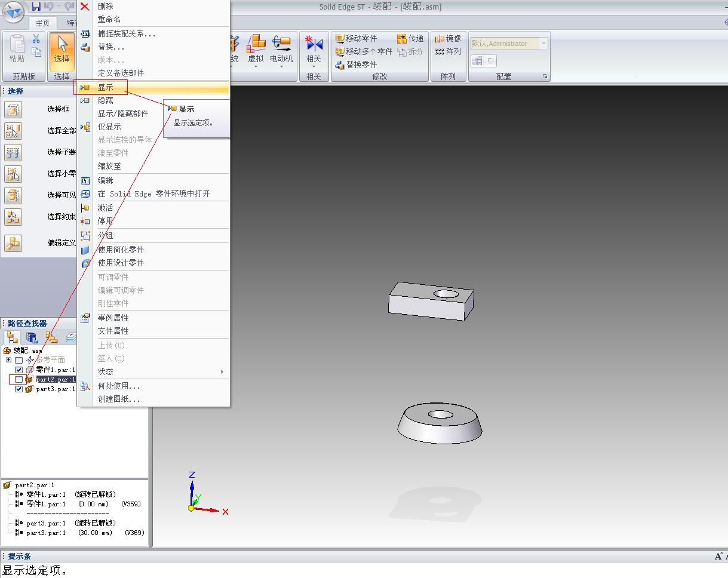The width and height of the screenshot is (728, 578).
Task: Click 显示 in the submenu flyout
Action: pyautogui.click(x=186, y=109)
